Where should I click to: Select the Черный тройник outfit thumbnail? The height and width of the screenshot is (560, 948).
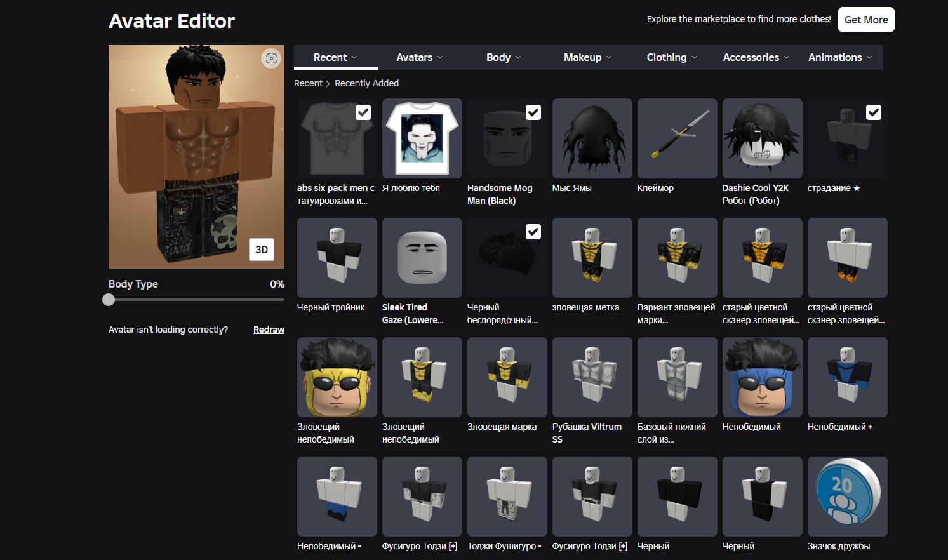[337, 258]
